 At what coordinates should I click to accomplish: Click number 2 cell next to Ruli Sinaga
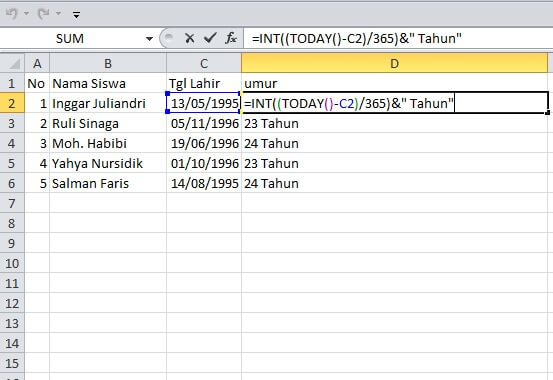(x=37, y=123)
